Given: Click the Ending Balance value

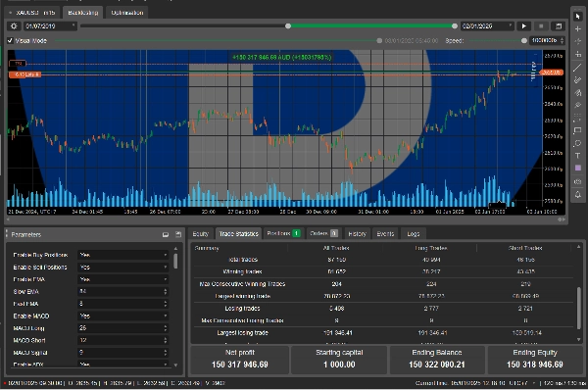Looking at the screenshot, I should pyautogui.click(x=437, y=365).
